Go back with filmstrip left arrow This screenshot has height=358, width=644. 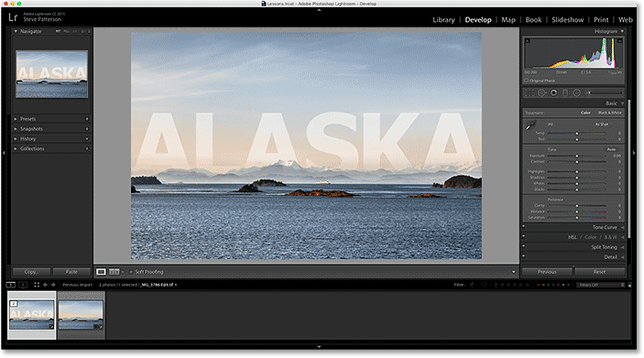[45, 285]
